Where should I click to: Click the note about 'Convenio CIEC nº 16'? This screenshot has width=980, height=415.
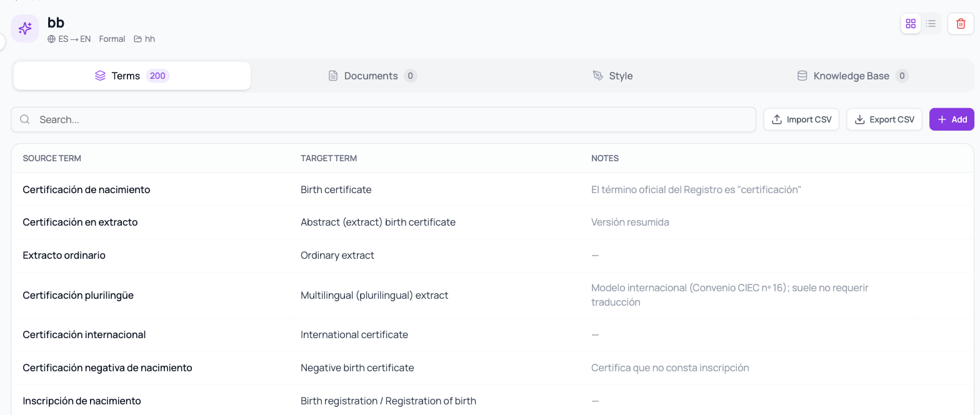coord(730,295)
